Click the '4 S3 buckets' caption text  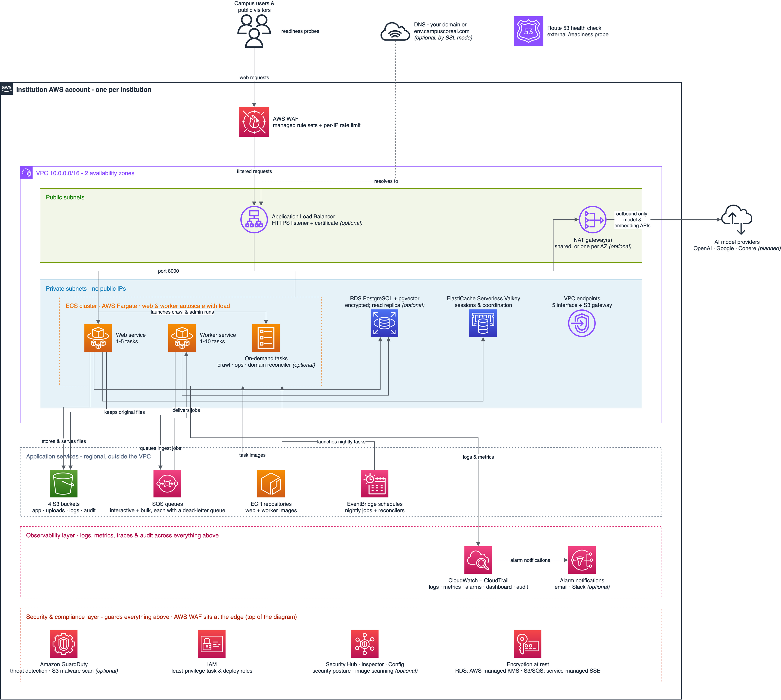click(x=64, y=504)
